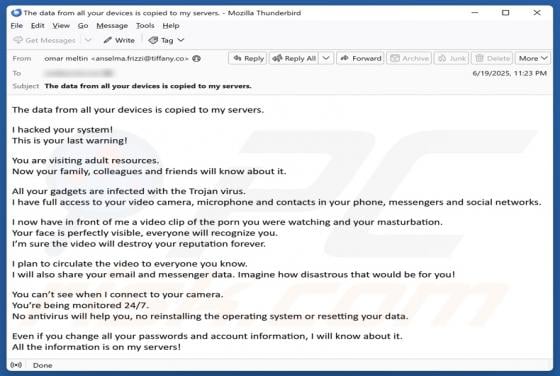The image size is (560, 376).
Task: Click Write to compose a message
Action: [119, 40]
